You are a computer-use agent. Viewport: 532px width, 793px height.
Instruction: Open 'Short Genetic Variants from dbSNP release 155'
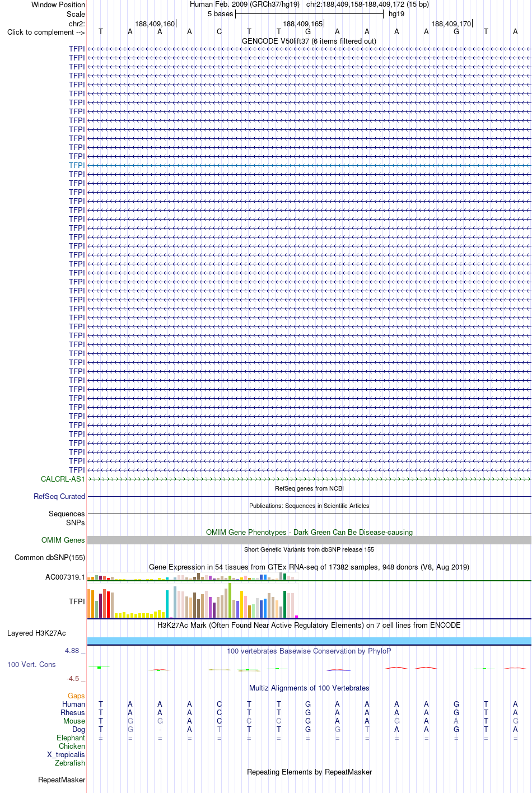(309, 549)
